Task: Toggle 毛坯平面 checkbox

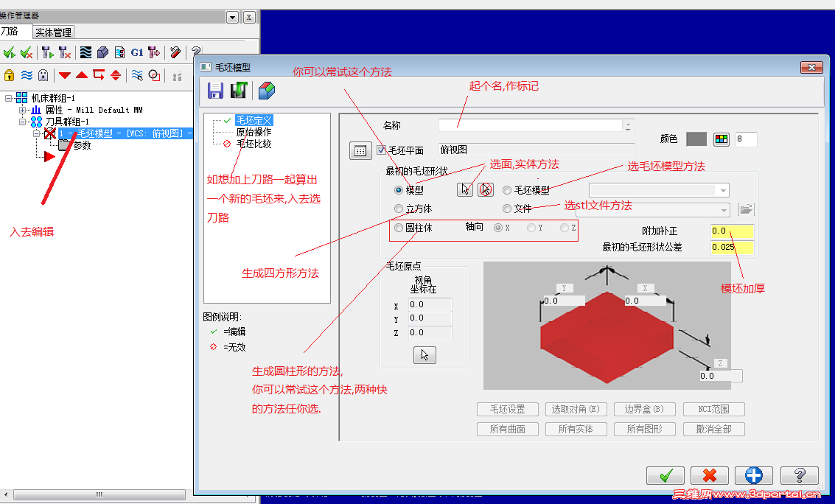Action: pyautogui.click(x=381, y=150)
